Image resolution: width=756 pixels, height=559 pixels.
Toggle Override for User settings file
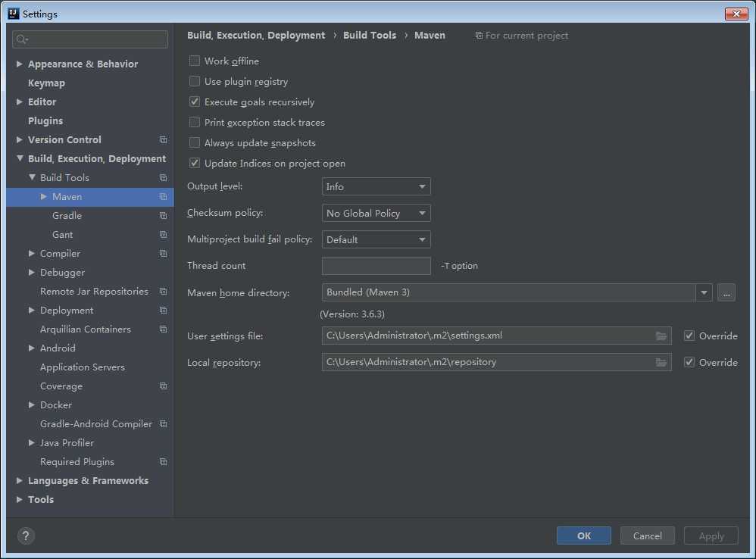tap(689, 336)
